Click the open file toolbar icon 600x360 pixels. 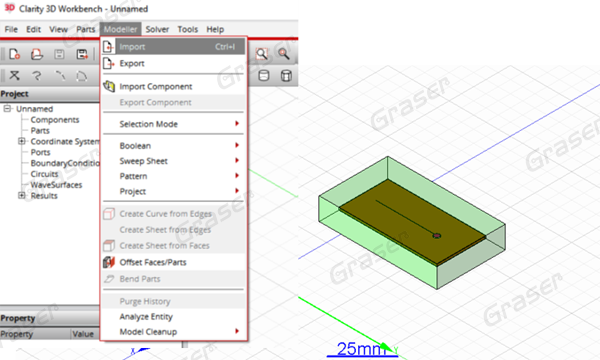click(37, 54)
